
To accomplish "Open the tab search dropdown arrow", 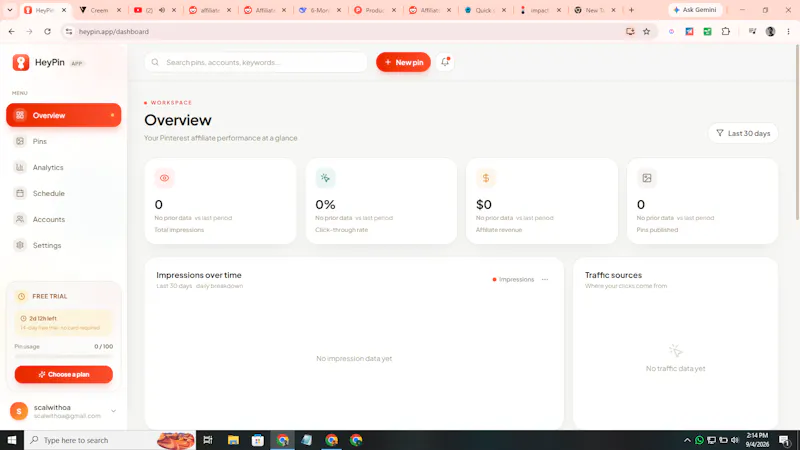I will coord(10,10).
